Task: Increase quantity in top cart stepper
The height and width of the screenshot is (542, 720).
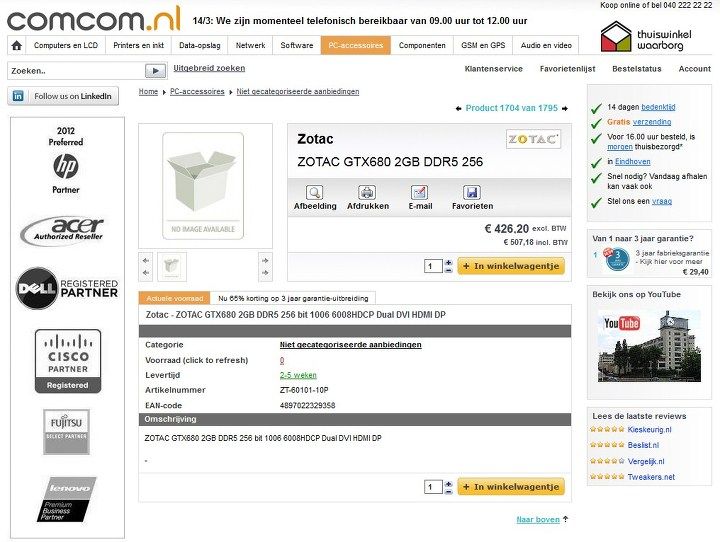Action: [x=449, y=263]
